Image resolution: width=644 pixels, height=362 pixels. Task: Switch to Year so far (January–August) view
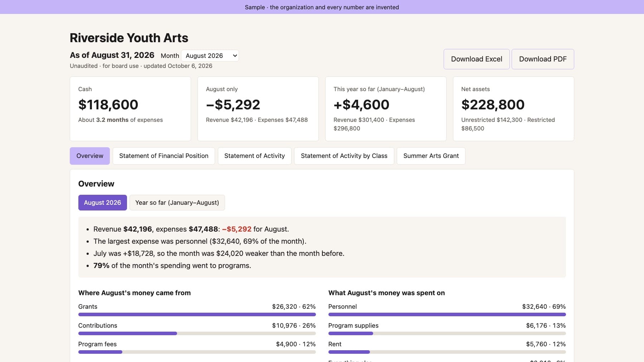pyautogui.click(x=177, y=203)
